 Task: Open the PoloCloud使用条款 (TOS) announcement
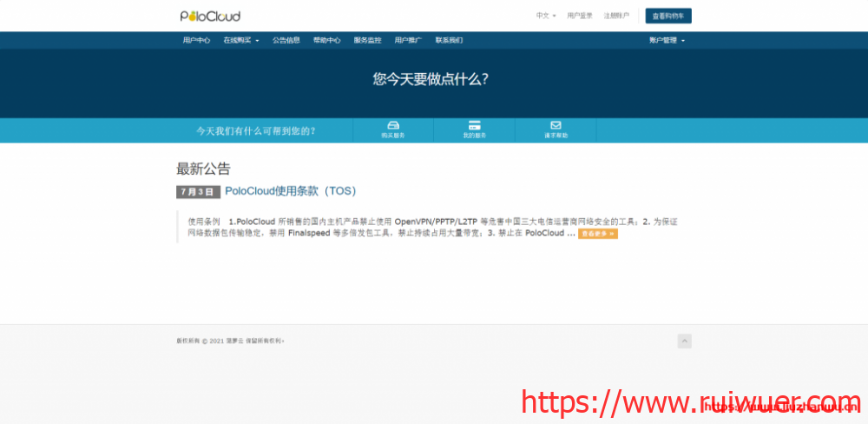point(291,191)
